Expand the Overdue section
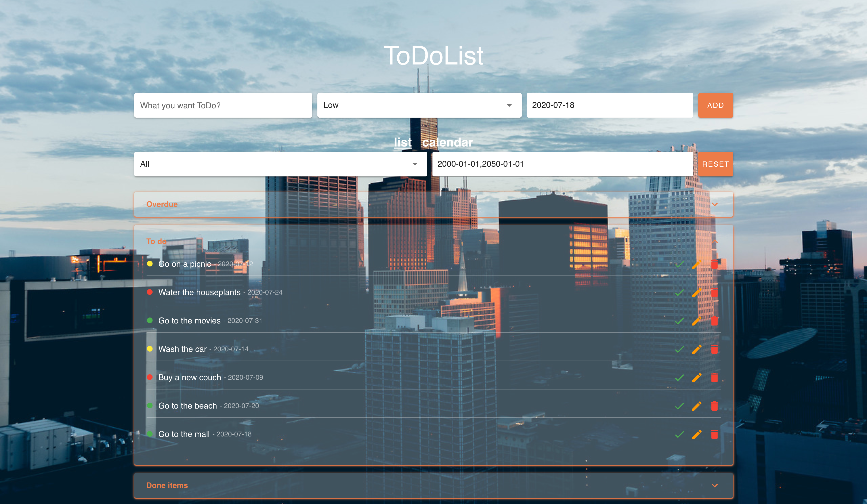This screenshot has width=867, height=504. tap(715, 204)
